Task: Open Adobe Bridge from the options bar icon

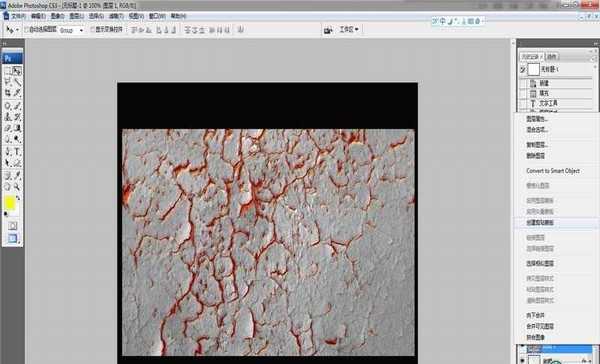Action: click(328, 30)
